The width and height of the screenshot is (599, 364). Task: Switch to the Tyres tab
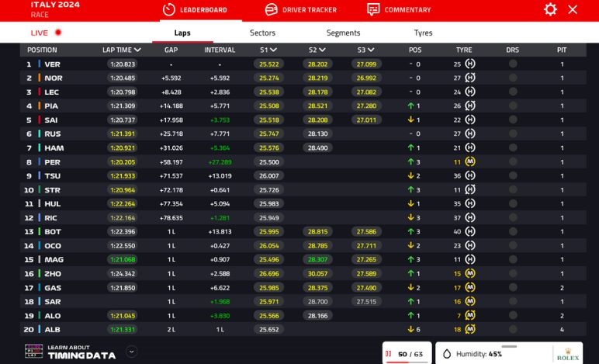(423, 33)
